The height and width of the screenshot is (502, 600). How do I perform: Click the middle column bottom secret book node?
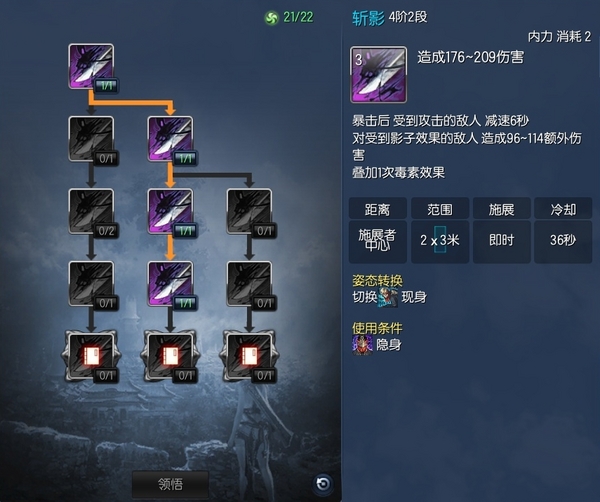point(170,357)
